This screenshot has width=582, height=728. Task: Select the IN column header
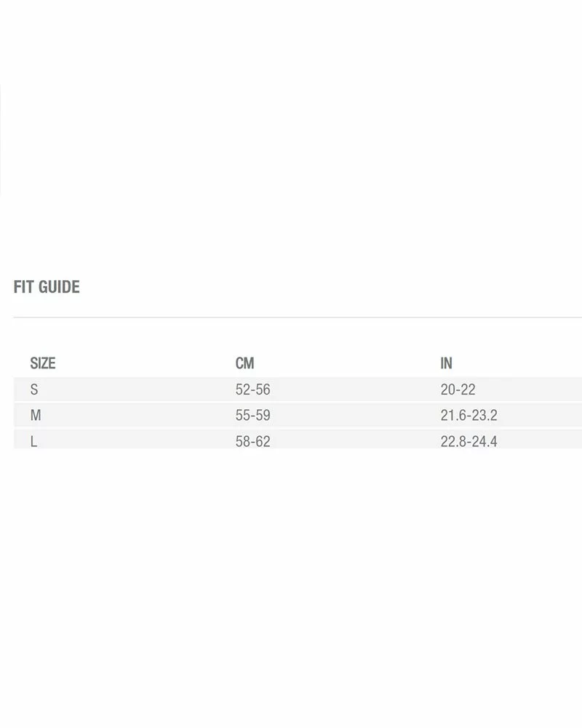(x=446, y=363)
